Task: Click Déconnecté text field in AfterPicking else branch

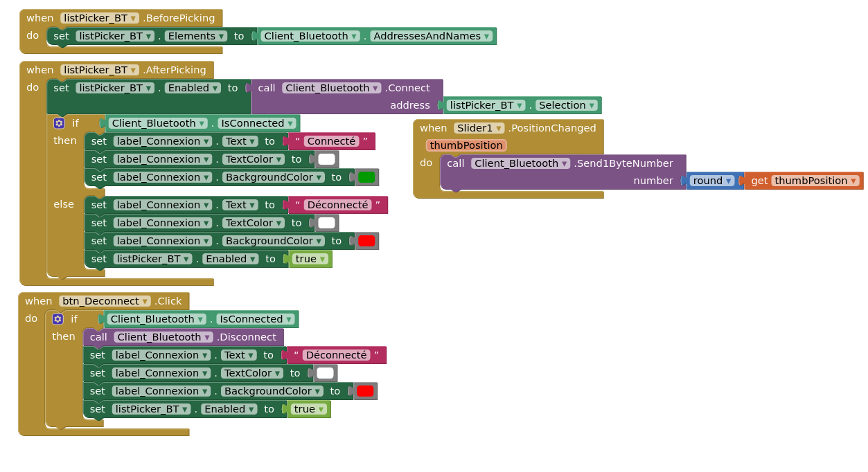Action: tap(337, 205)
